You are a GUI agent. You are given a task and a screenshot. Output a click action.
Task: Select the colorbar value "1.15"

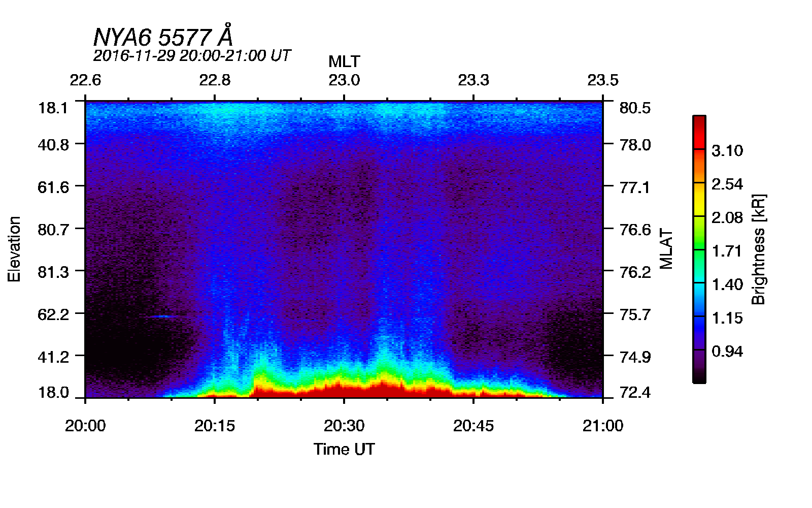(x=727, y=318)
